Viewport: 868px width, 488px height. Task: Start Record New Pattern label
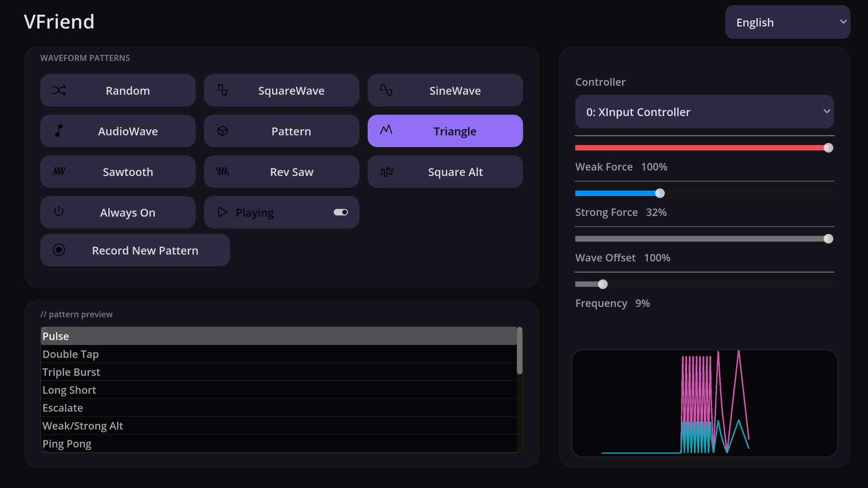pos(145,251)
